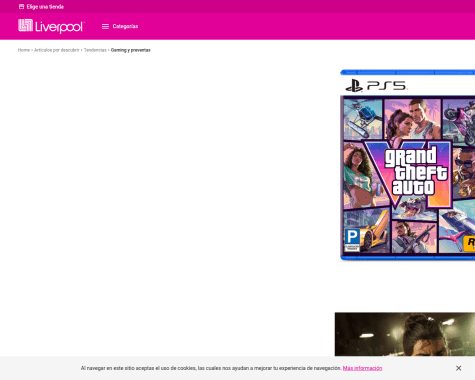Click the Rockstar logo on the game cover

[x=469, y=243]
